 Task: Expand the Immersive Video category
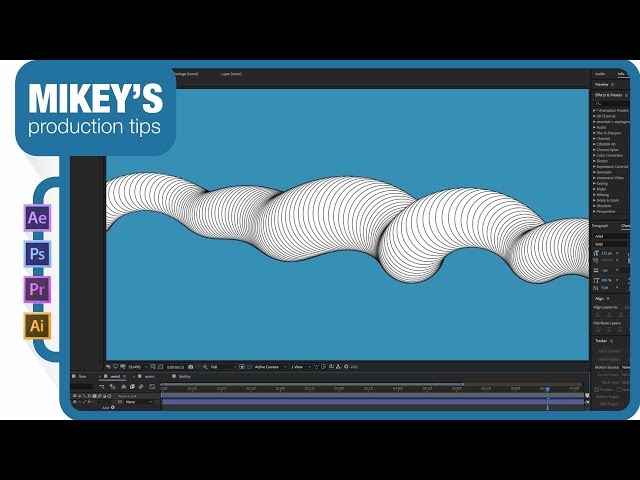pos(594,178)
